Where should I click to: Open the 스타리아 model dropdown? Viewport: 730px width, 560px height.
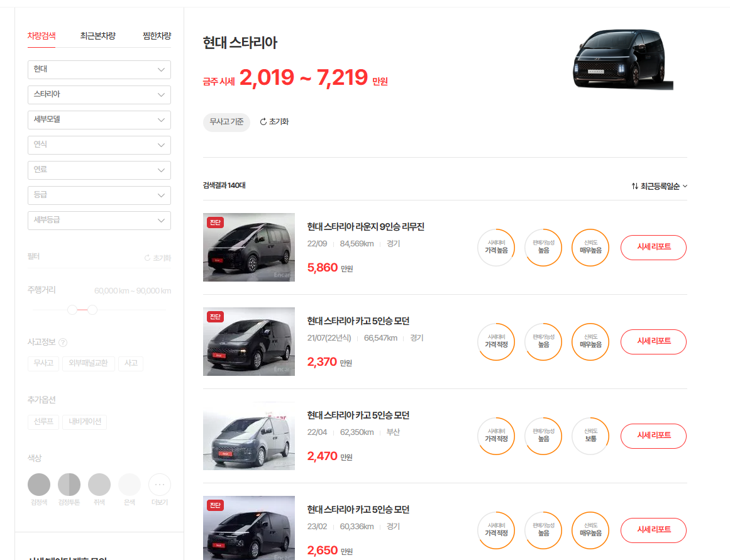point(99,94)
